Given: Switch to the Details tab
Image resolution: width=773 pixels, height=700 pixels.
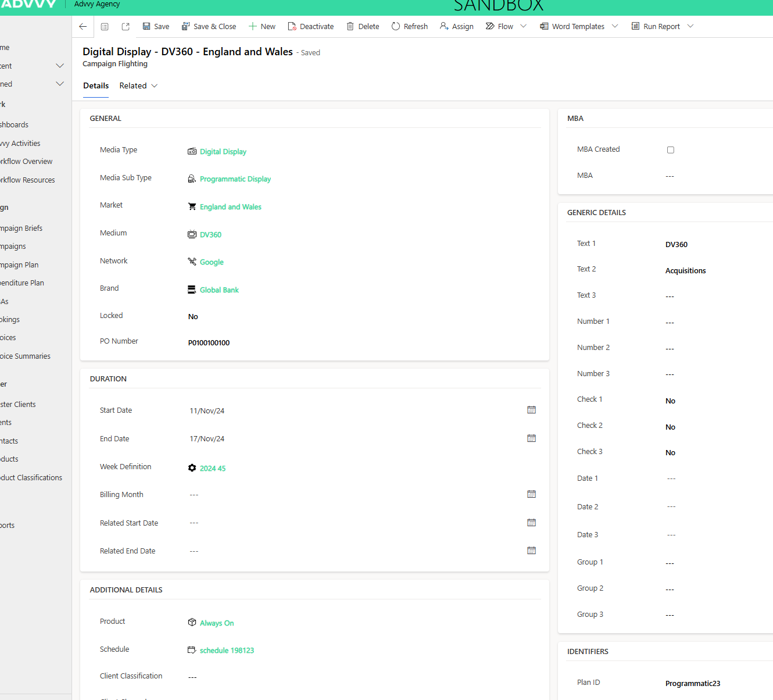Looking at the screenshot, I should [x=96, y=86].
